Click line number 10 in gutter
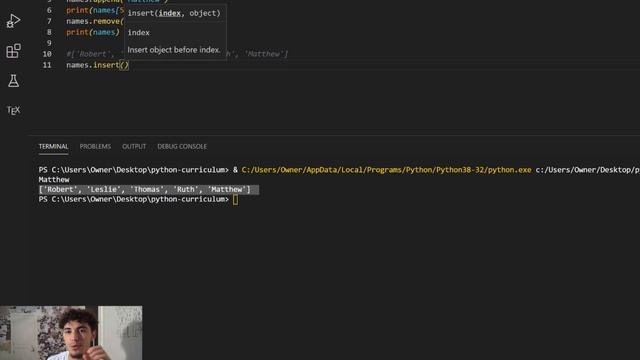This screenshot has width=640, height=360. [47, 54]
